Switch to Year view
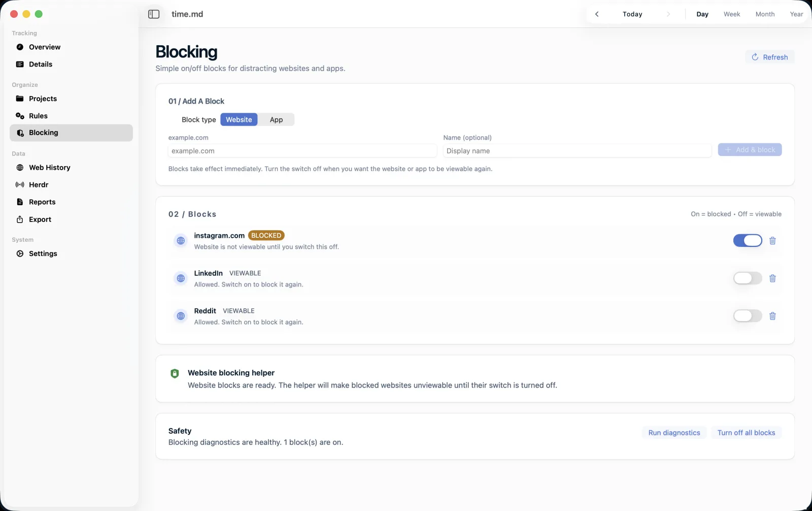The width and height of the screenshot is (812, 511). click(x=796, y=14)
